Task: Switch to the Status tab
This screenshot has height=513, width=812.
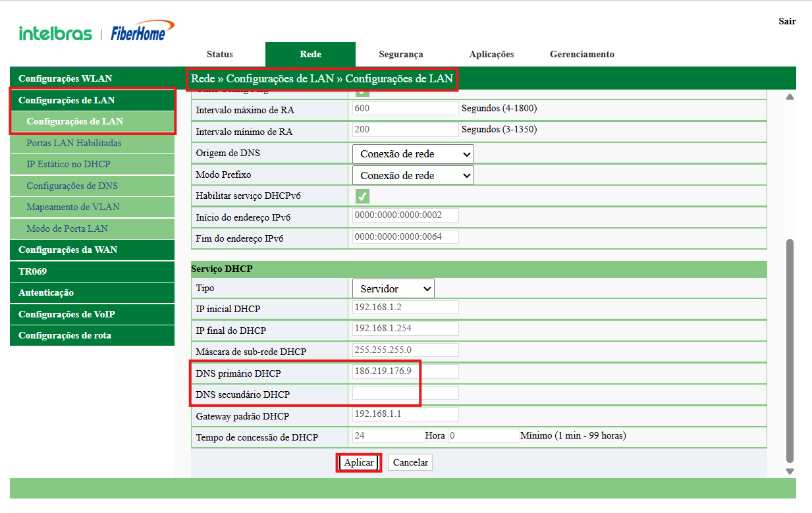Action: 219,54
